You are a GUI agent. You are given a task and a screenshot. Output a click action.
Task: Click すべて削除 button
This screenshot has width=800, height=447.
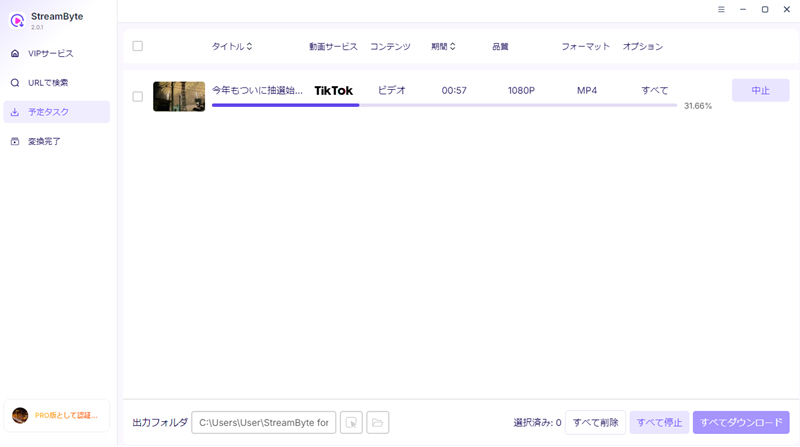pos(595,423)
